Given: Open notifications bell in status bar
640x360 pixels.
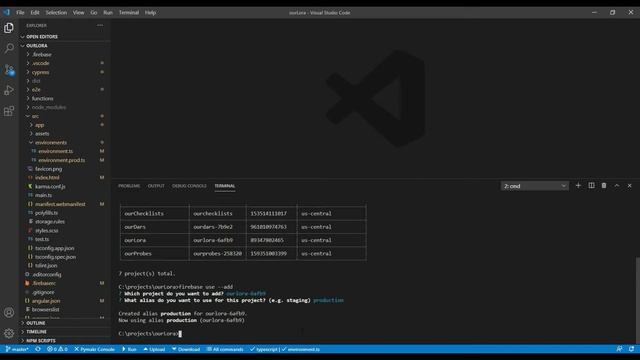Looking at the screenshot, I should [x=631, y=349].
